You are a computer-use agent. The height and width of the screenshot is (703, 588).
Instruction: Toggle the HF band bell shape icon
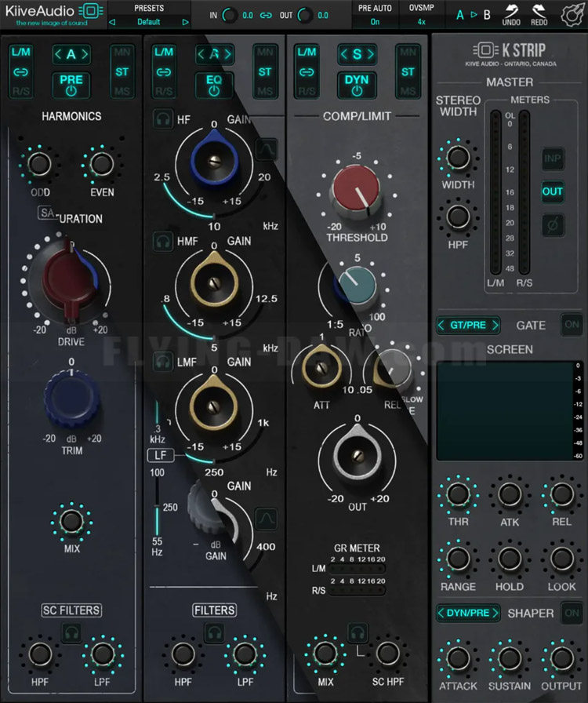[267, 150]
